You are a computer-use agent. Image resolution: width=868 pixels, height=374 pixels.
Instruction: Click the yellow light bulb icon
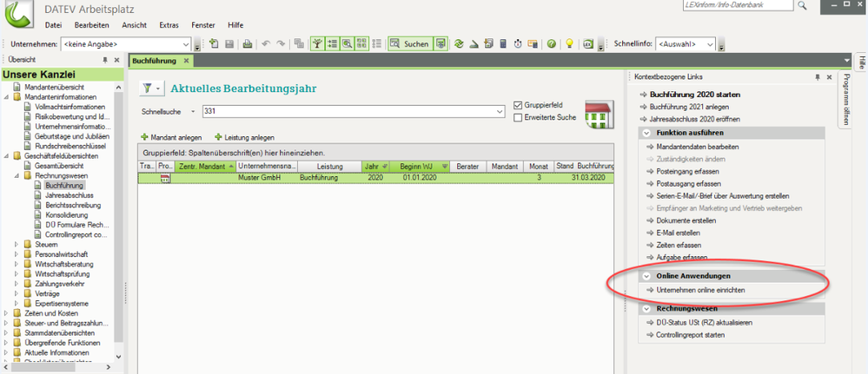coord(569,44)
